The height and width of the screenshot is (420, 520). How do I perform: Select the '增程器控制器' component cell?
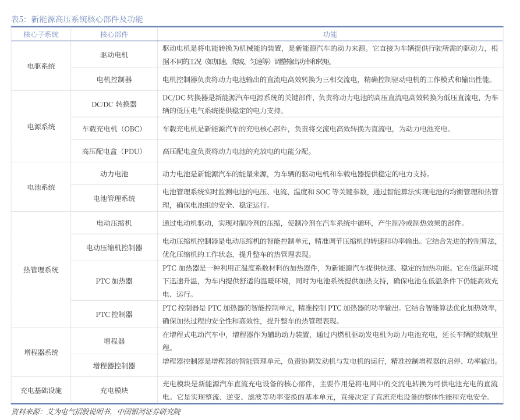coord(114,366)
